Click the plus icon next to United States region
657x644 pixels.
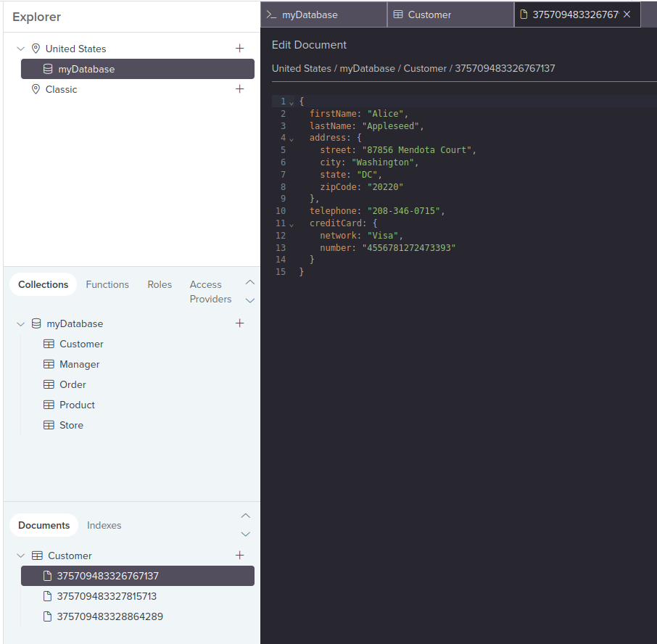click(x=240, y=49)
